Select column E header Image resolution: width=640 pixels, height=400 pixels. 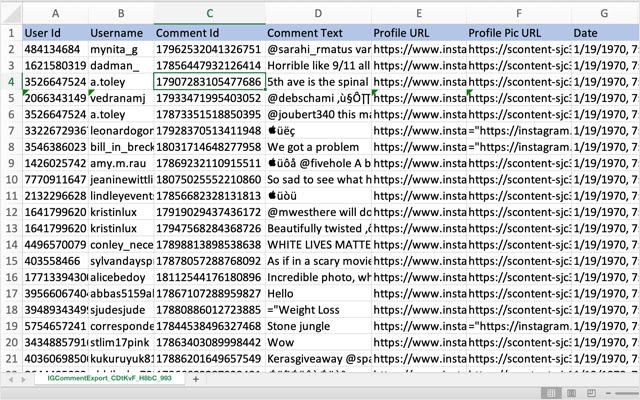click(x=419, y=13)
